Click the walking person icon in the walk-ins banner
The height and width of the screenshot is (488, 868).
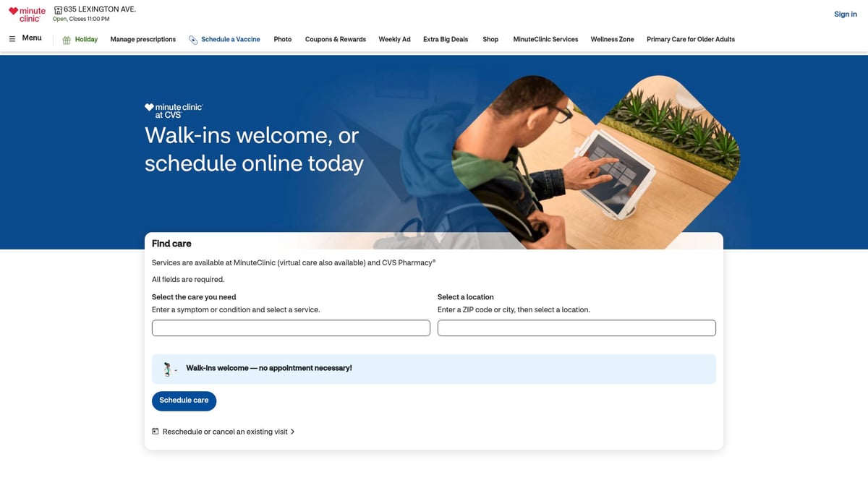click(x=166, y=367)
